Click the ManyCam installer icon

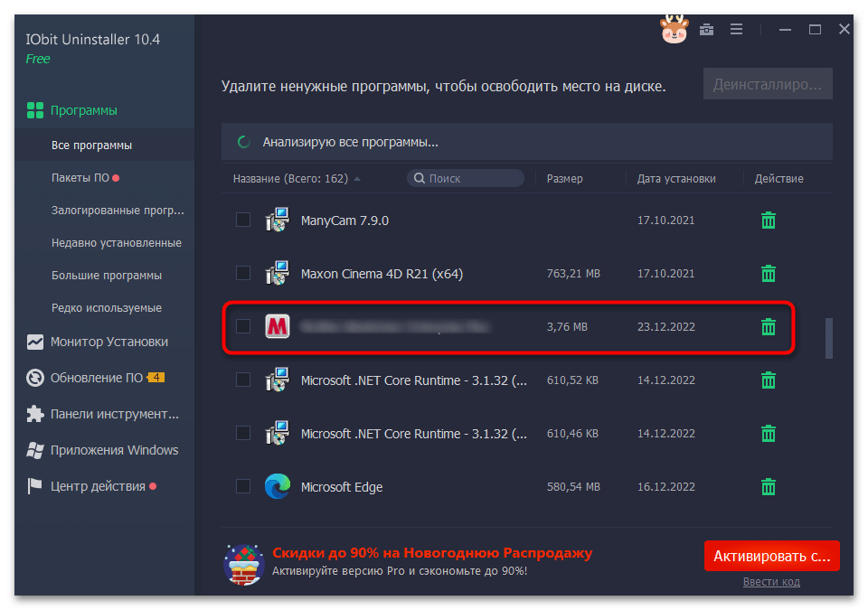[x=278, y=220]
